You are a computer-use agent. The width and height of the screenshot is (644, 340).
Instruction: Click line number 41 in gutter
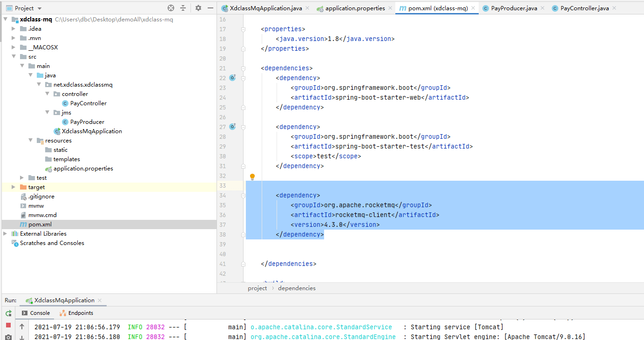point(222,264)
